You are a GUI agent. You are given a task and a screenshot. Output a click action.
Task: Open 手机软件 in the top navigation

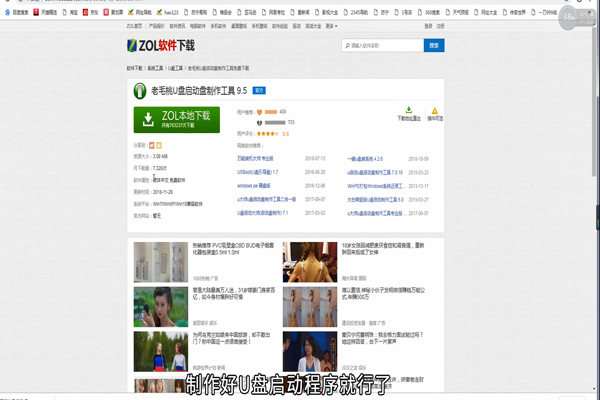[x=218, y=26]
